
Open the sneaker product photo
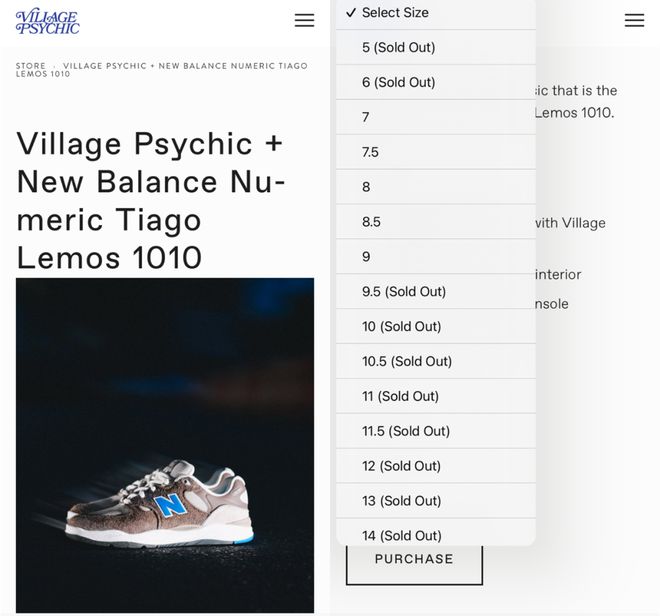pyautogui.click(x=165, y=445)
